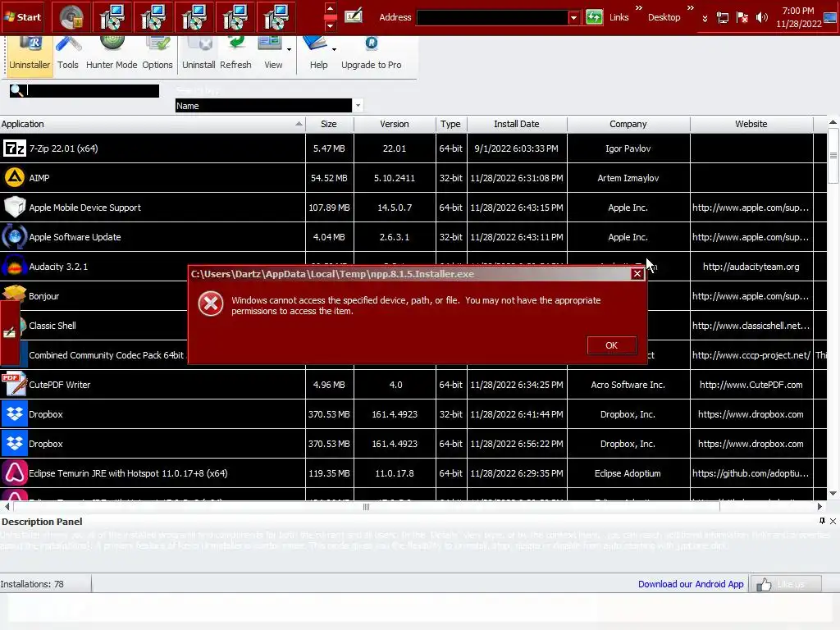Click the search field next to magnifier

pyautogui.click(x=93, y=91)
